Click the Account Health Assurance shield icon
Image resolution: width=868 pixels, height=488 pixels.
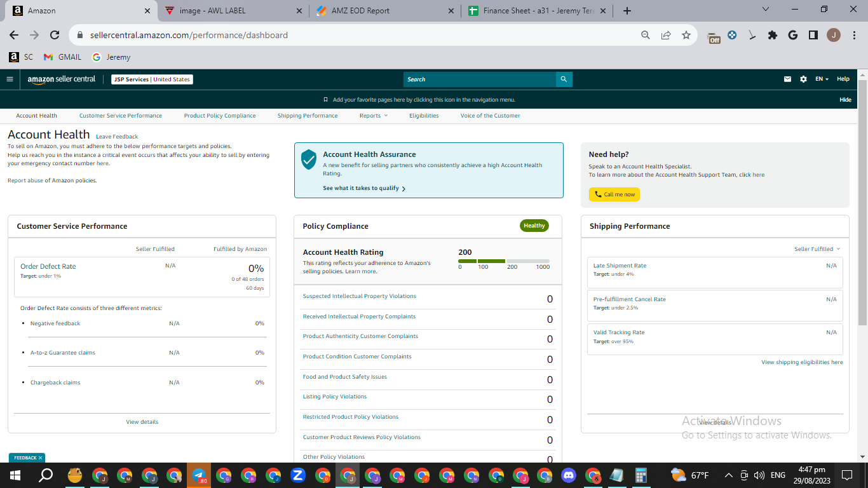[309, 159]
